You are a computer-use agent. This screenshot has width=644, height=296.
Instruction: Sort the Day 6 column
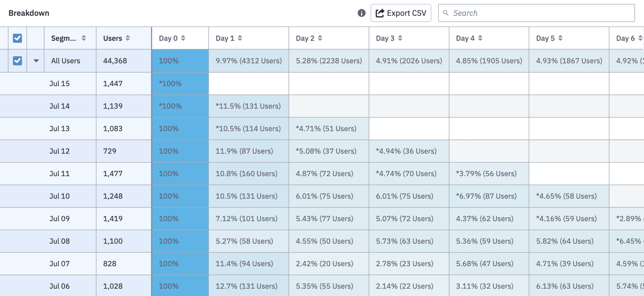point(641,38)
